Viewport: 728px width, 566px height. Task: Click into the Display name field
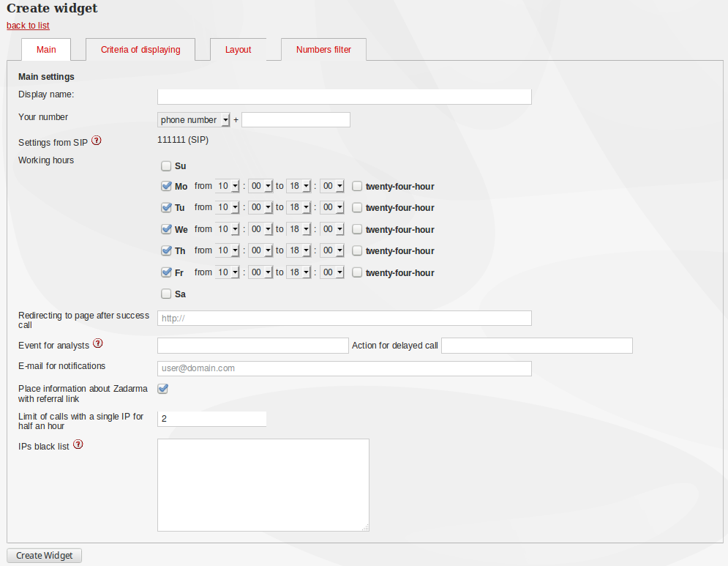(344, 97)
